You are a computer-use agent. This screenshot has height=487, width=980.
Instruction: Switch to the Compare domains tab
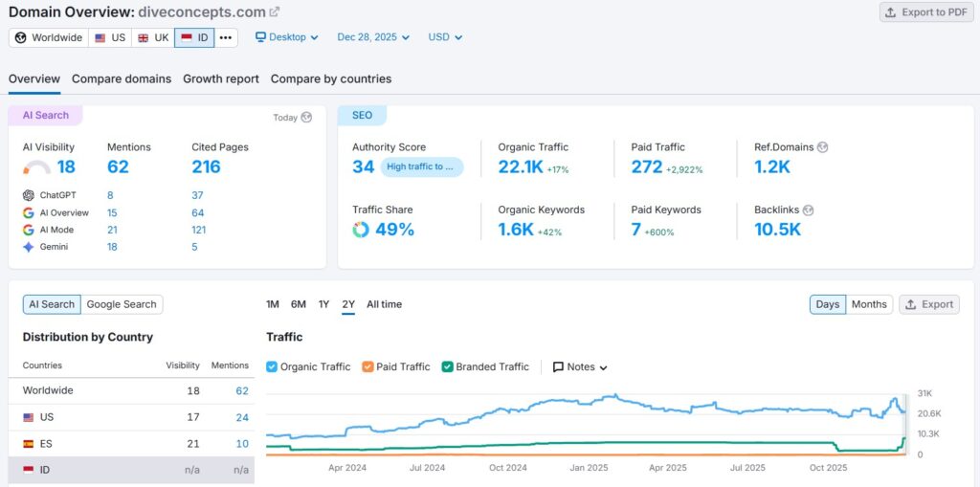coord(122,78)
